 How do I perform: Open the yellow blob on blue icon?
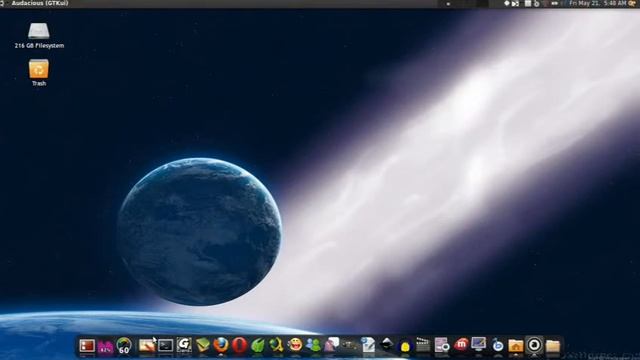405,346
